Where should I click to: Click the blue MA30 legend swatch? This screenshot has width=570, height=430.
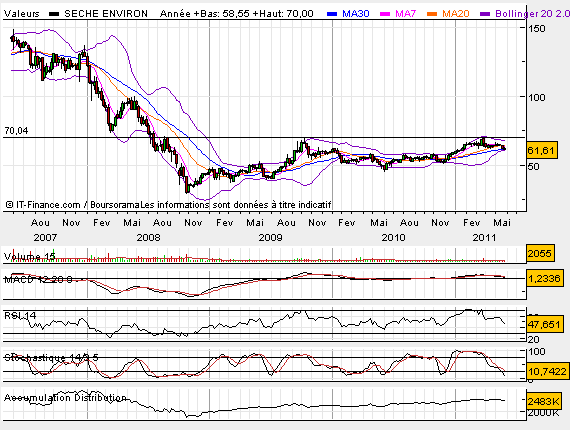pyautogui.click(x=332, y=14)
